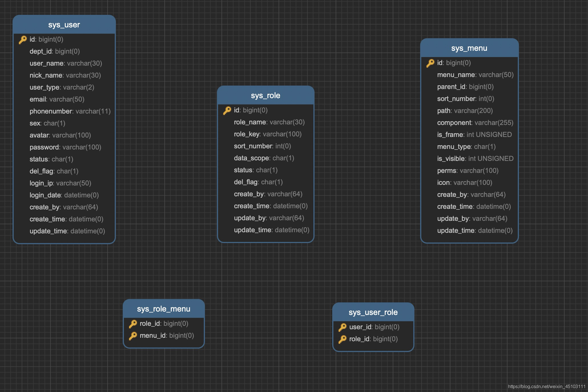Click nick_name: varchar(30) field
This screenshot has width=588, height=392.
pos(65,75)
